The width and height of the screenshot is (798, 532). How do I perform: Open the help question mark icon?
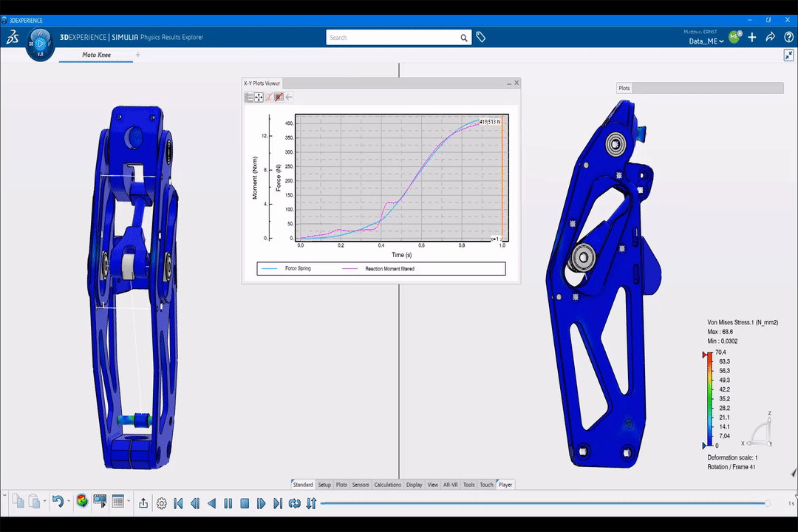(x=788, y=37)
